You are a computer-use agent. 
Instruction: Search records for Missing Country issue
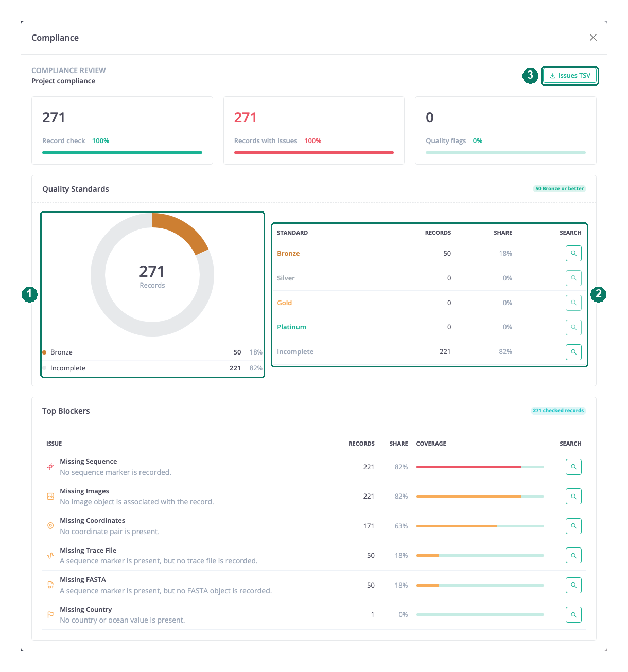click(573, 614)
